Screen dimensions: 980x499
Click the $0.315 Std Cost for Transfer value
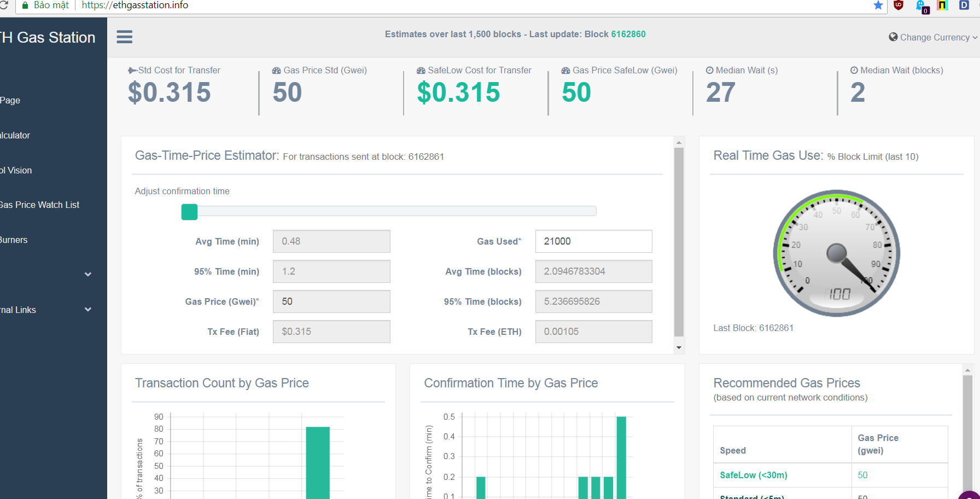coord(170,92)
